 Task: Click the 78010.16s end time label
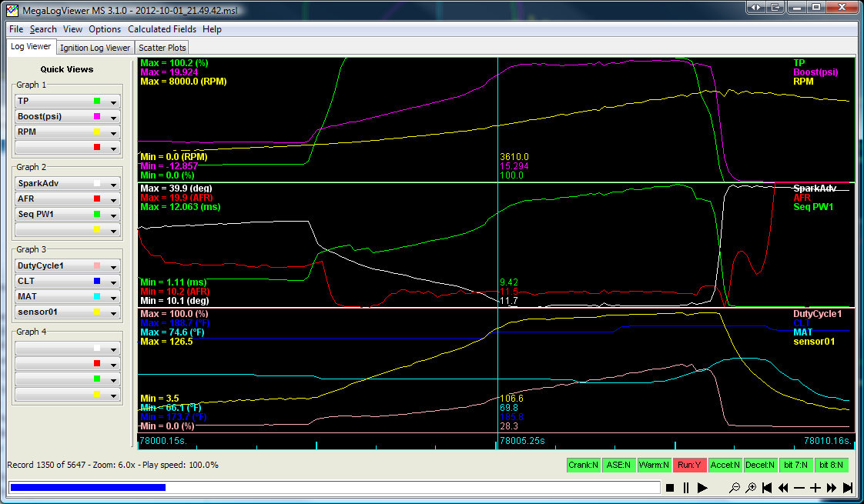[x=828, y=441]
